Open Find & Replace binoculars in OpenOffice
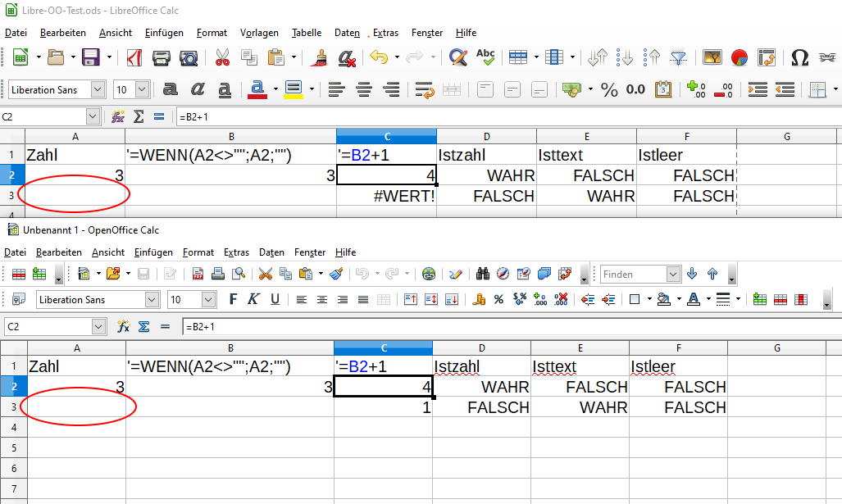 483,274
